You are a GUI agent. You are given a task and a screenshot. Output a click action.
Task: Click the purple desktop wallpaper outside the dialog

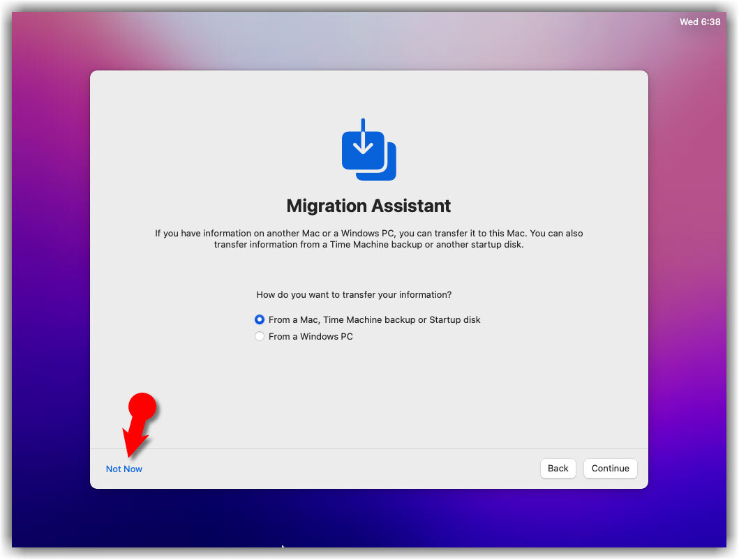(x=49, y=279)
